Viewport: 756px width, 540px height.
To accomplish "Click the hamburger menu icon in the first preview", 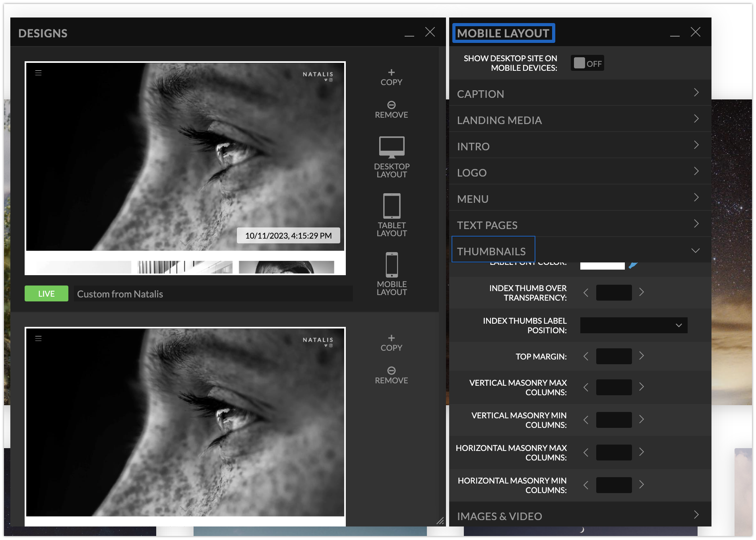I will pyautogui.click(x=39, y=73).
